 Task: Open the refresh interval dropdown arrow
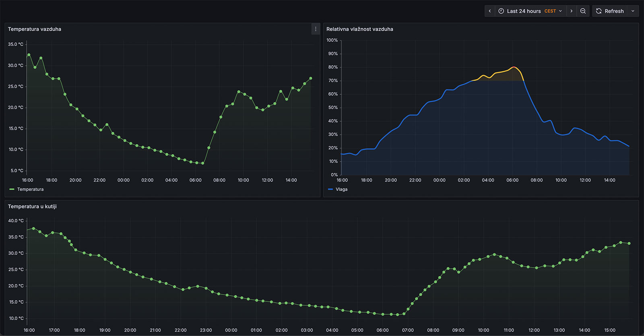pyautogui.click(x=633, y=11)
